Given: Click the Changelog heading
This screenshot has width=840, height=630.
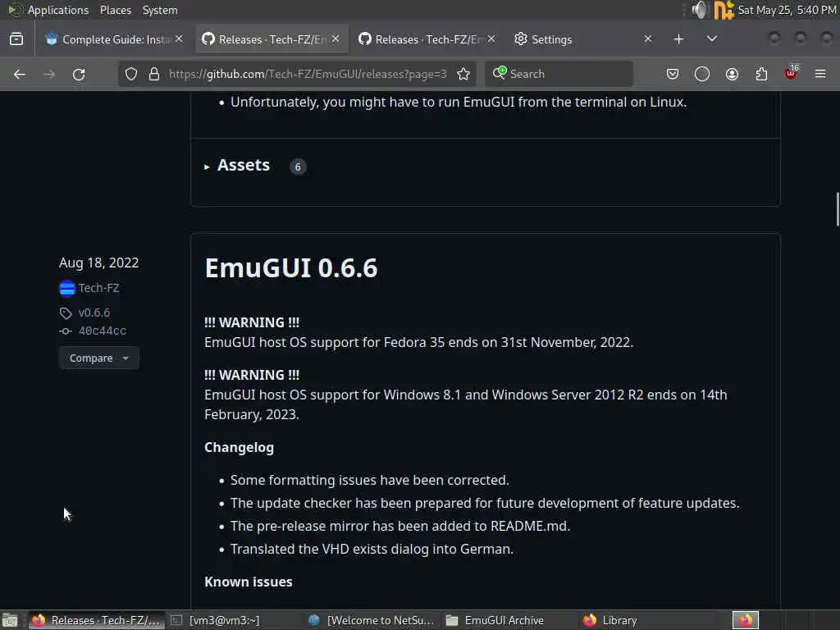Looking at the screenshot, I should point(239,448).
